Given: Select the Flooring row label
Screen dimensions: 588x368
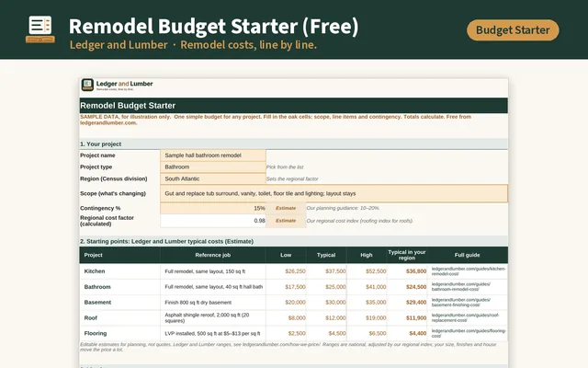Looking at the screenshot, I should 96,333.
